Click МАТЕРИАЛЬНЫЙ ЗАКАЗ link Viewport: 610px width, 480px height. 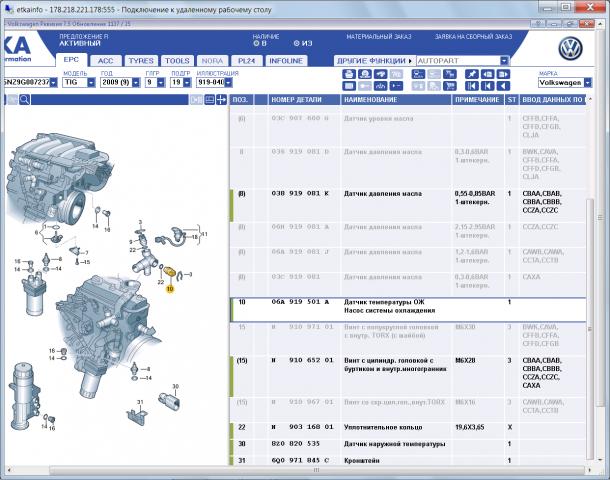379,37
